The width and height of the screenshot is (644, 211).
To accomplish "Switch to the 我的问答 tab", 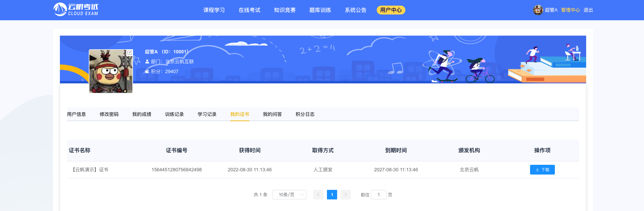I will (272, 114).
